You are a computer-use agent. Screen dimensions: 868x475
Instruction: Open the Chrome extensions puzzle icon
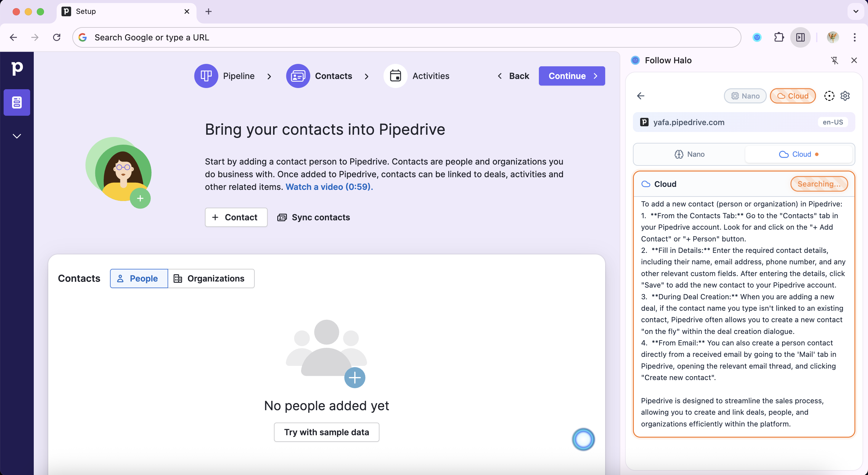coord(779,37)
